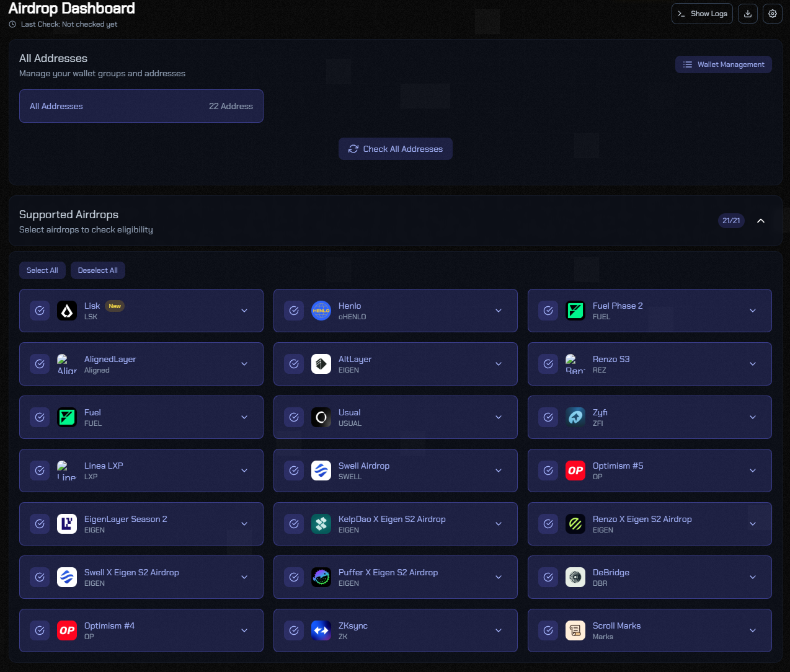Image resolution: width=790 pixels, height=672 pixels.
Task: Click the EigenLayer Season 2 logo
Action: coord(67,524)
